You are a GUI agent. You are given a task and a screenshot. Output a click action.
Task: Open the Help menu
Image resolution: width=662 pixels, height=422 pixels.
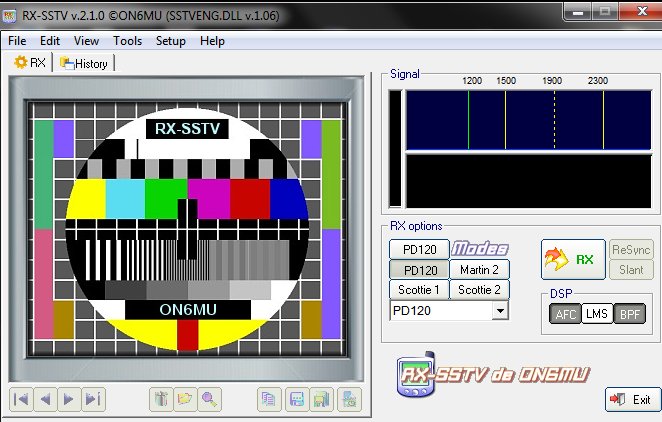(212, 41)
